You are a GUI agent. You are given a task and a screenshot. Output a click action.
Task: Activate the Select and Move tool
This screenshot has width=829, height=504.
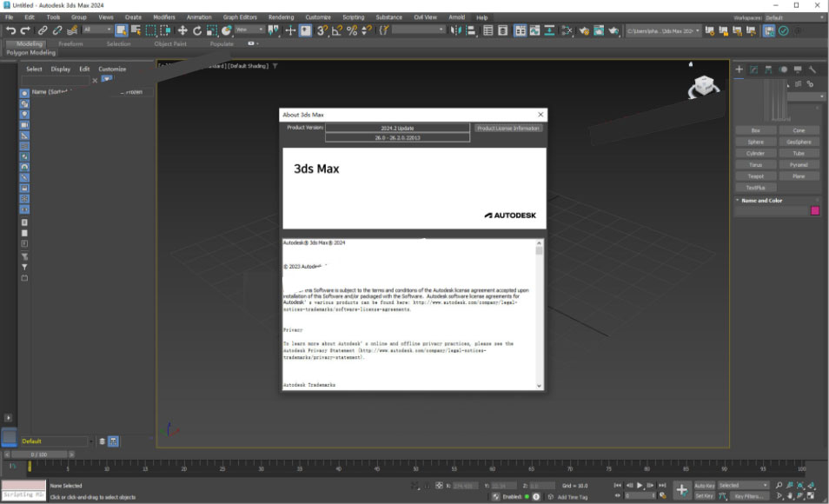tap(182, 30)
